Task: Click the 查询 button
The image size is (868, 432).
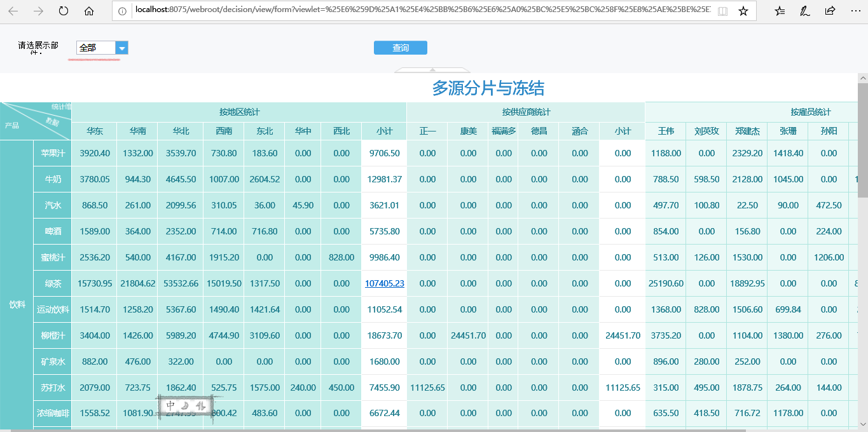Action: pyautogui.click(x=401, y=48)
